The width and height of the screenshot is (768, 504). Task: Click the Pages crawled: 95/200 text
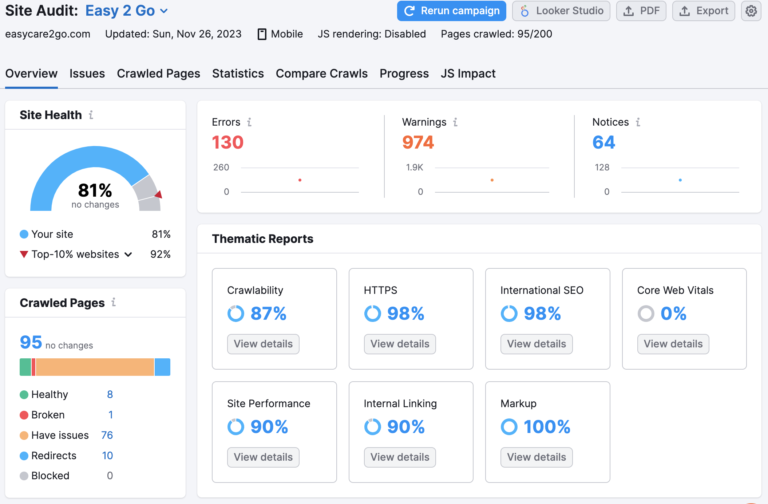(496, 34)
